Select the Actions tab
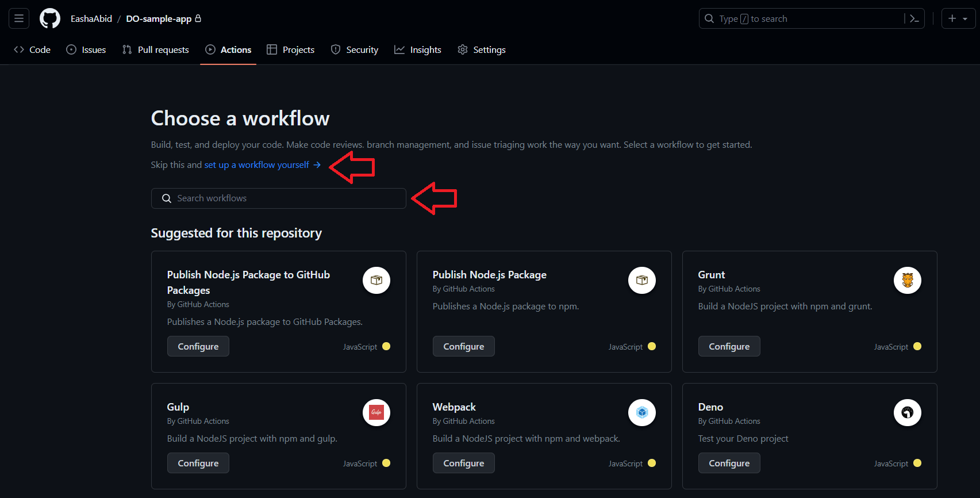 click(x=228, y=49)
